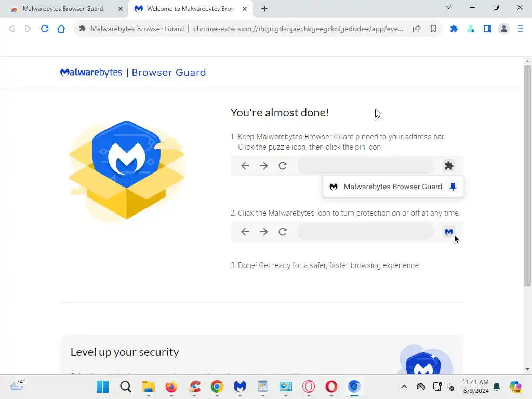Expand the tab search dropdown arrow
532x399 pixels.
pos(448,7)
